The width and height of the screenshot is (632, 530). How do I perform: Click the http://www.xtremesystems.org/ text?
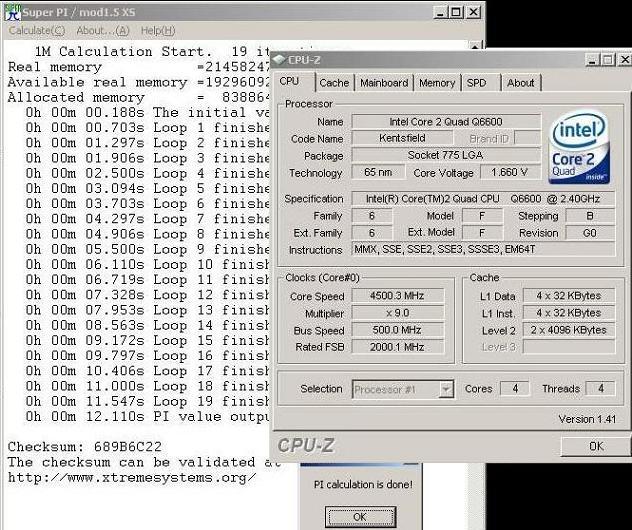pos(132,478)
